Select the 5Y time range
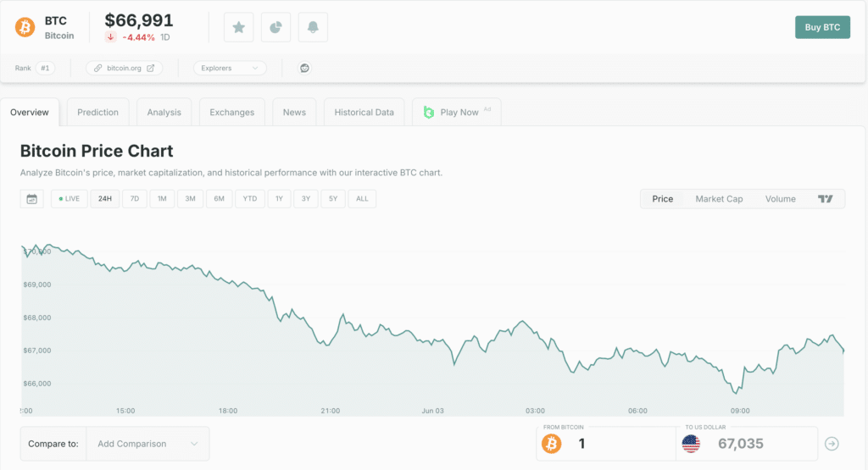This screenshot has height=470, width=868. [x=332, y=199]
